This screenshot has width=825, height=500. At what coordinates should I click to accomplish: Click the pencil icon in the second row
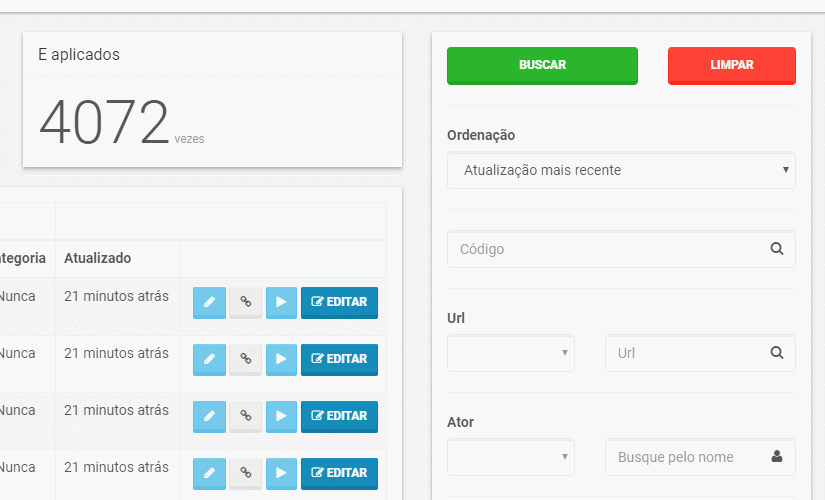[x=209, y=359]
